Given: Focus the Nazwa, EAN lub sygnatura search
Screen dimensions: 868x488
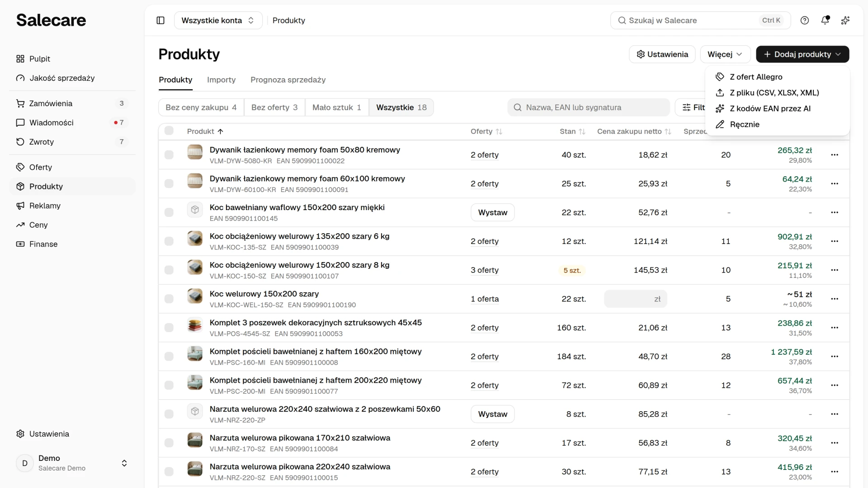Looking at the screenshot, I should (x=589, y=108).
